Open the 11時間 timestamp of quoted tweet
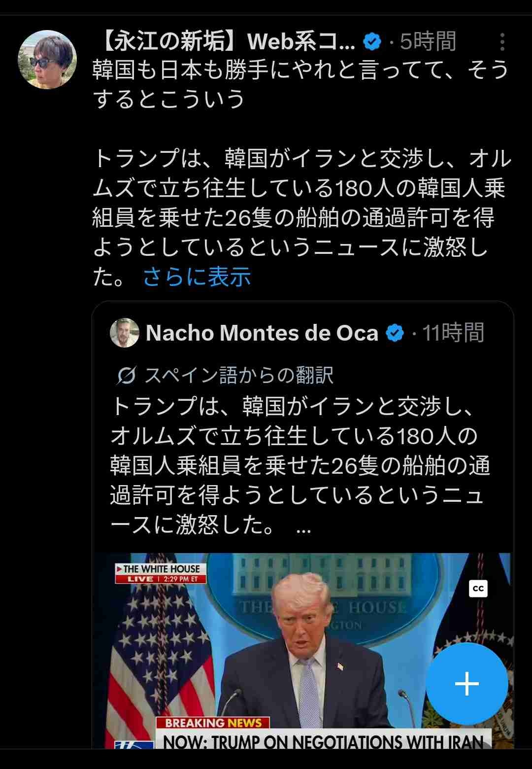This screenshot has width=532, height=769. 453,333
